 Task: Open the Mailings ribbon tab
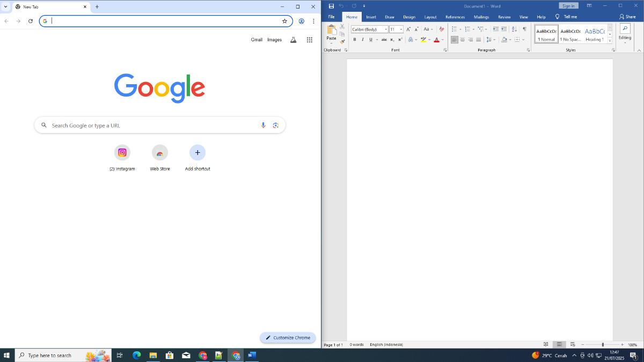tap(481, 17)
